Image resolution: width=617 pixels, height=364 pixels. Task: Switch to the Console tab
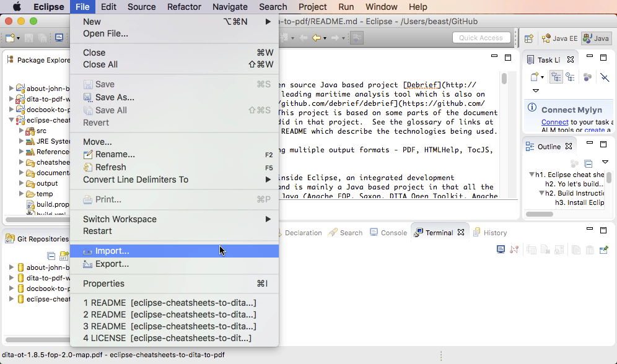point(388,233)
